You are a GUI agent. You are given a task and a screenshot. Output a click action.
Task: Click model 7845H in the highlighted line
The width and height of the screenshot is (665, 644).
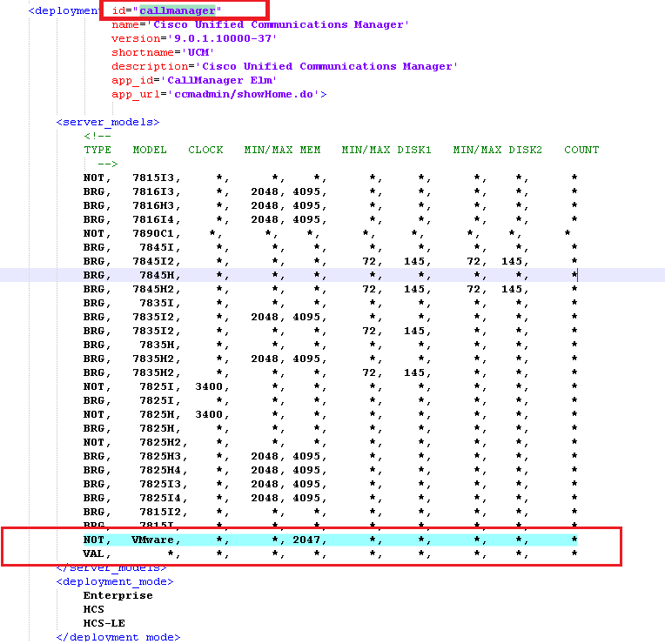pyautogui.click(x=157, y=276)
